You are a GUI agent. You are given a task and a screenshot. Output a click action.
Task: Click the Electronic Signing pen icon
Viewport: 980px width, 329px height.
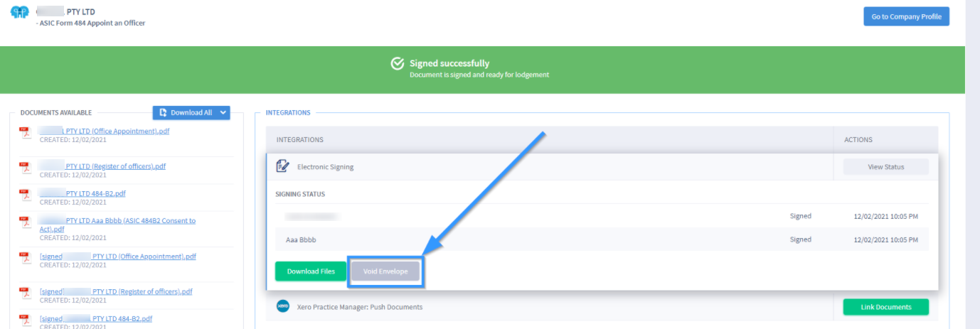282,166
